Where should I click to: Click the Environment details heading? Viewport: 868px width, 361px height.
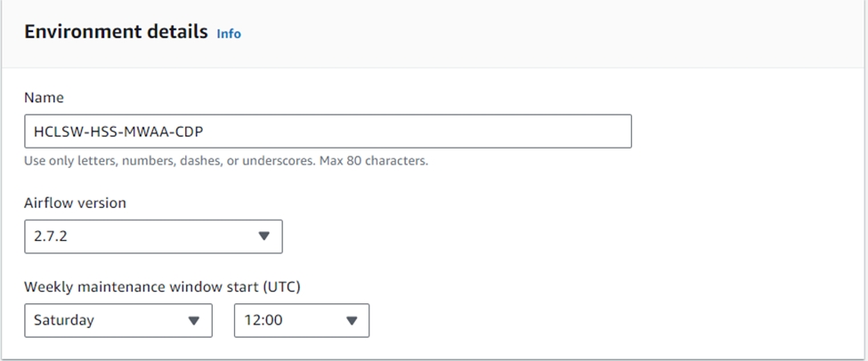point(116,32)
